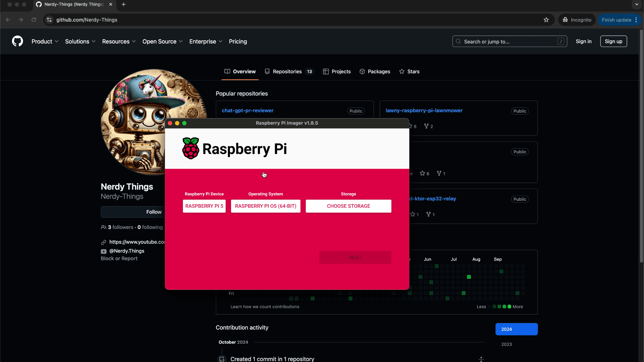Click the Repositories book icon
Image resolution: width=644 pixels, height=362 pixels.
(x=267, y=71)
